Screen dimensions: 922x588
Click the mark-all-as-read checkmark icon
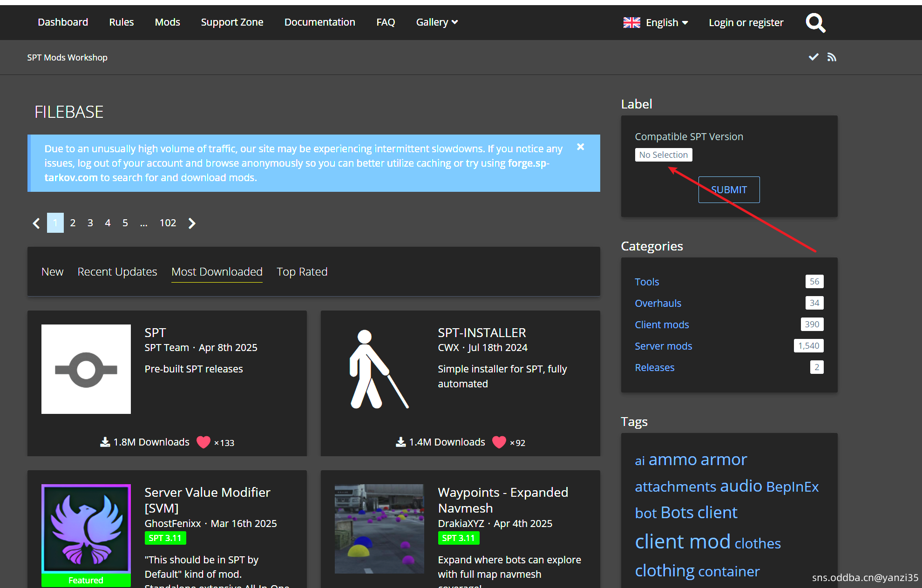tap(814, 57)
